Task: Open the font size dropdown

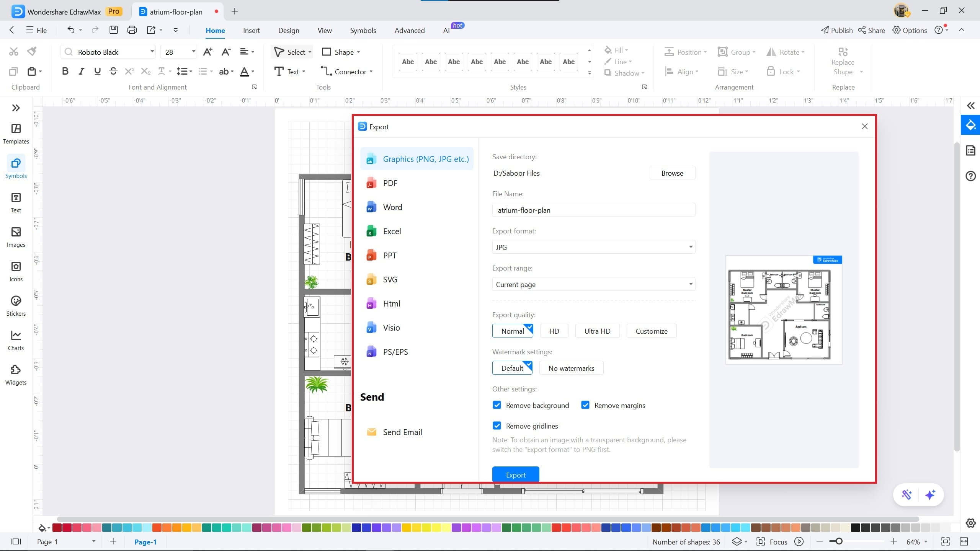Action: pos(193,52)
